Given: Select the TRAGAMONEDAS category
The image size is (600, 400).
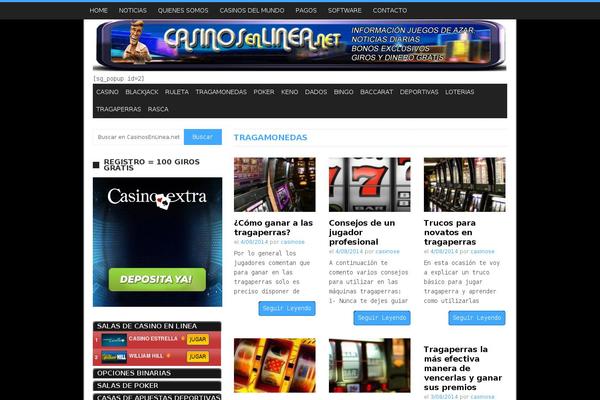Looking at the screenshot, I should pos(221,92).
